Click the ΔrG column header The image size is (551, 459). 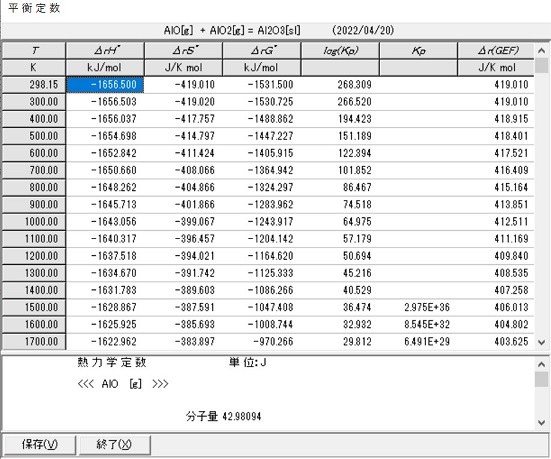pos(262,51)
